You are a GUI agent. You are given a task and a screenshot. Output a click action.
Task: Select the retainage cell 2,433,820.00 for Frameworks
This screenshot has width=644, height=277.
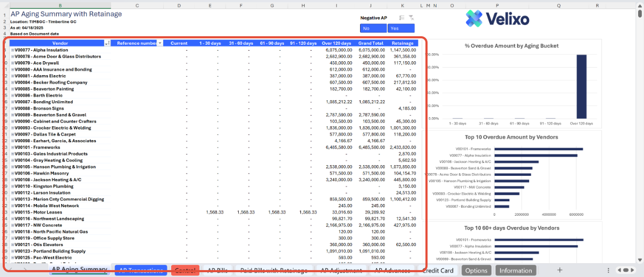[x=403, y=148]
